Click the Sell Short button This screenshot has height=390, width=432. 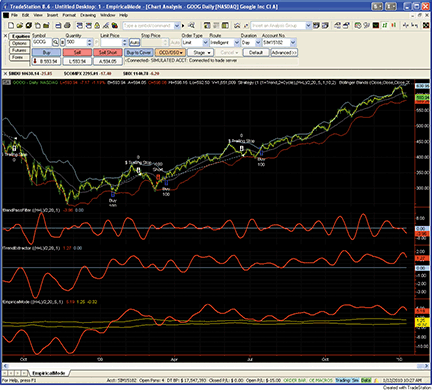108,53
